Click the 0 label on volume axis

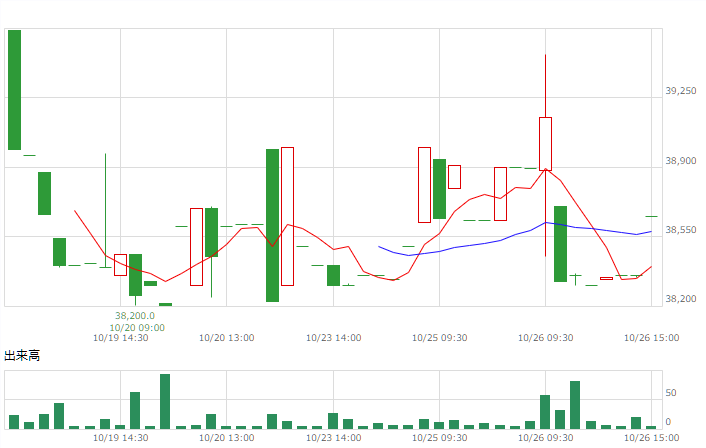668,422
